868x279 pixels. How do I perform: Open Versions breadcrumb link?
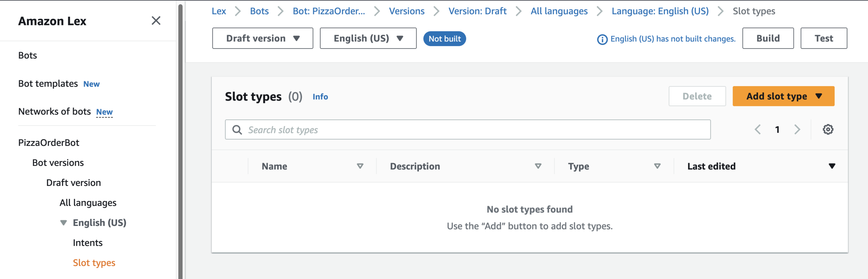click(407, 11)
